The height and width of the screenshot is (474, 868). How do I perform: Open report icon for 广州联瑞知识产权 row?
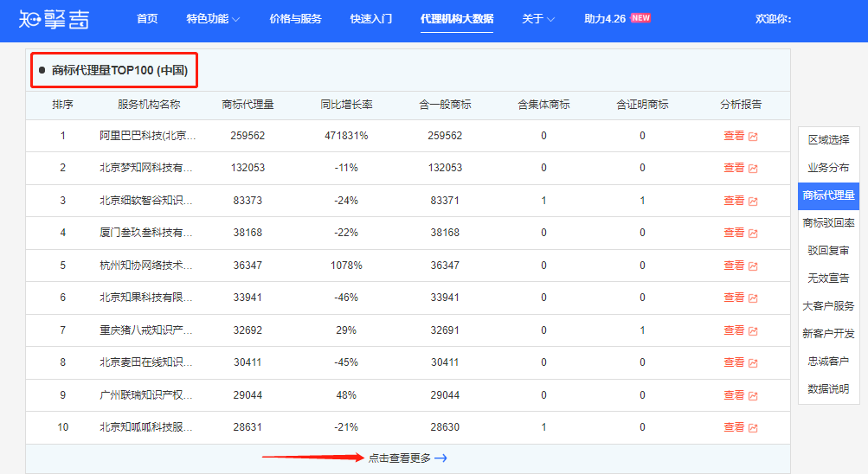click(x=753, y=395)
